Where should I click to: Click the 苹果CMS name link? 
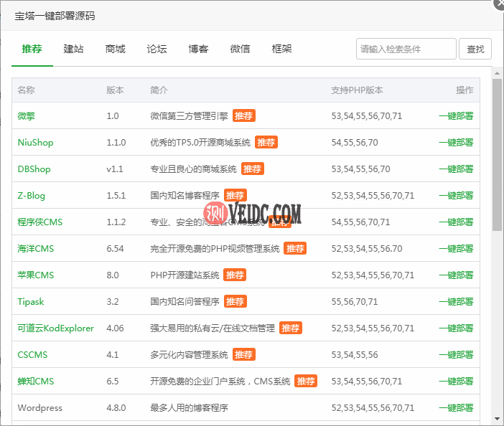[36, 275]
